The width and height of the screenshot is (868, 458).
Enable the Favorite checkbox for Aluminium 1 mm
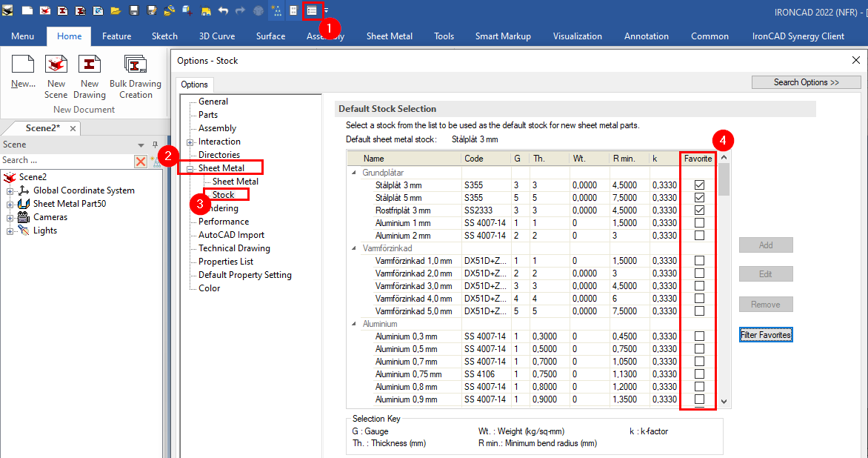(x=698, y=222)
